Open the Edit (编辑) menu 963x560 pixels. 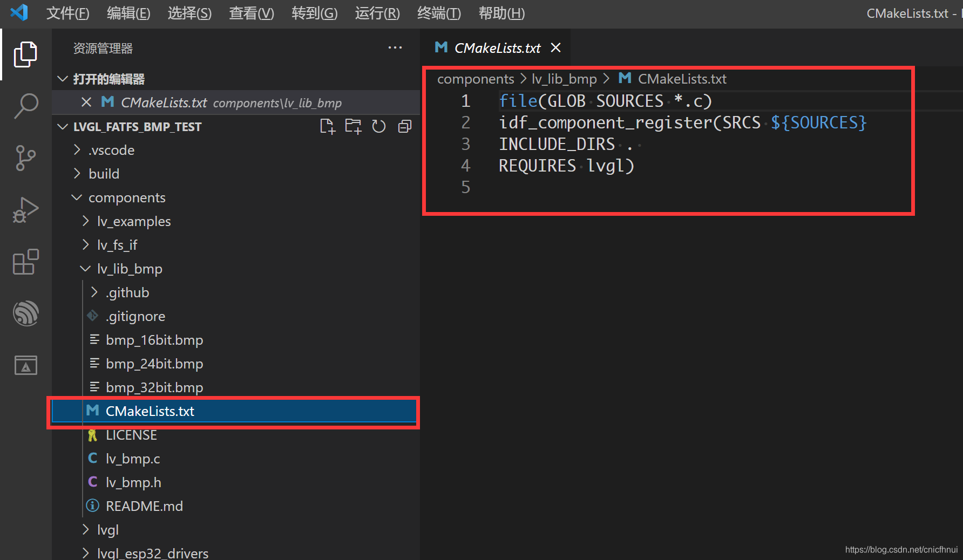(x=128, y=13)
